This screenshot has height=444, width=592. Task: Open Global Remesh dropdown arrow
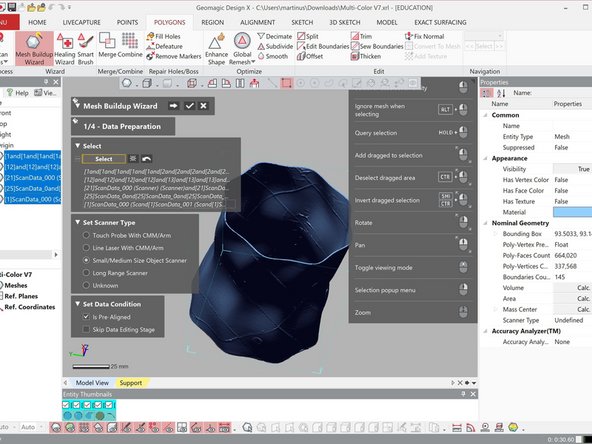tap(253, 62)
